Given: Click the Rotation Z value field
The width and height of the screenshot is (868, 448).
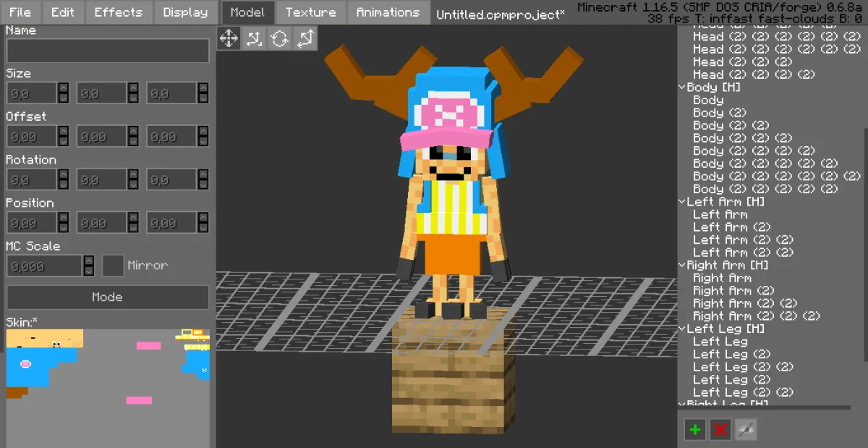Looking at the screenshot, I should [x=172, y=179].
